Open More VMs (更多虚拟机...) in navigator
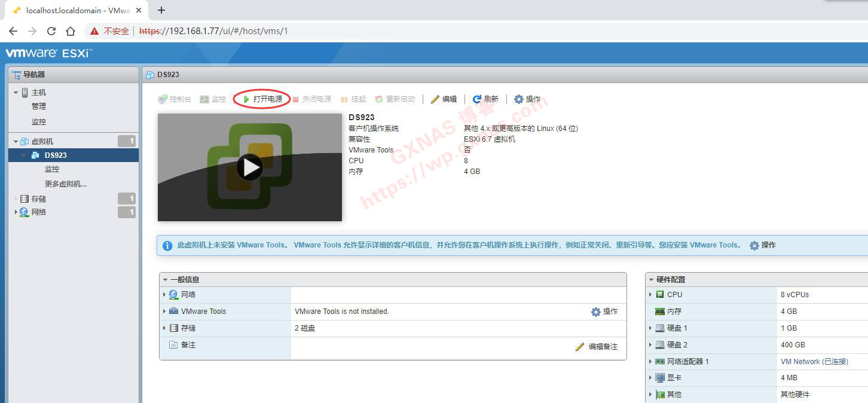 coord(66,184)
